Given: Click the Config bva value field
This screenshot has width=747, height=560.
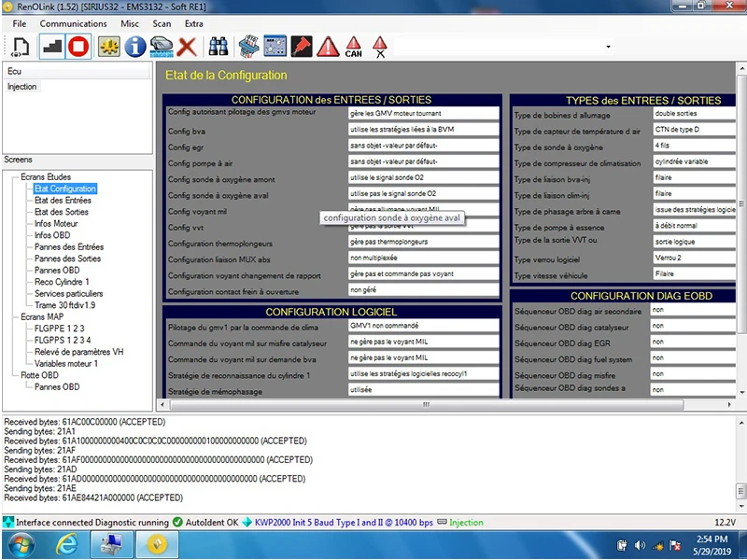Looking at the screenshot, I should coord(424,130).
